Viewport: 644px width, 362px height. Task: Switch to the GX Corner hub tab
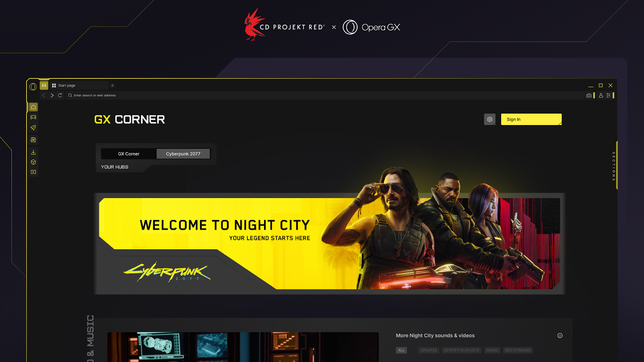[129, 154]
